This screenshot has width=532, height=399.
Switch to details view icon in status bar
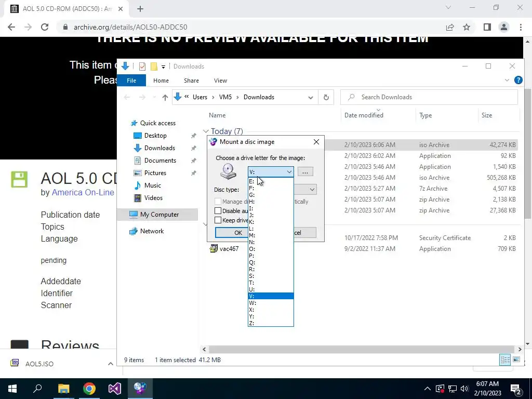(x=505, y=360)
